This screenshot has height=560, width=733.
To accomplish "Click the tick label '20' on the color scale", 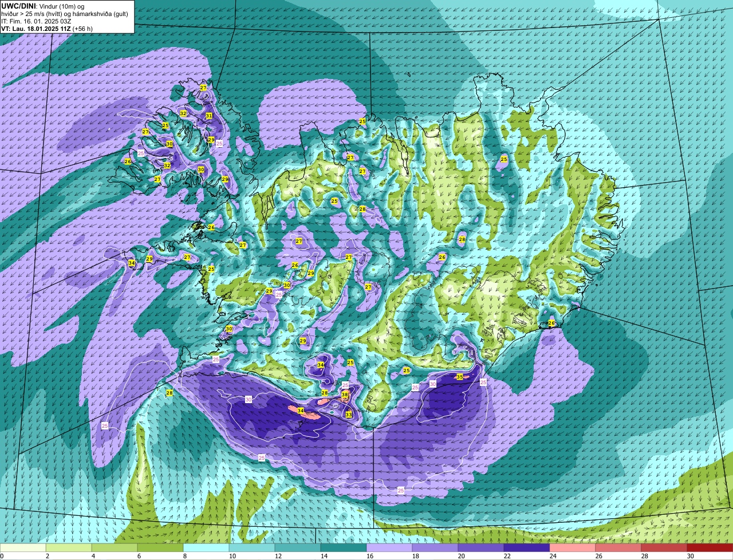I will click(x=462, y=556).
